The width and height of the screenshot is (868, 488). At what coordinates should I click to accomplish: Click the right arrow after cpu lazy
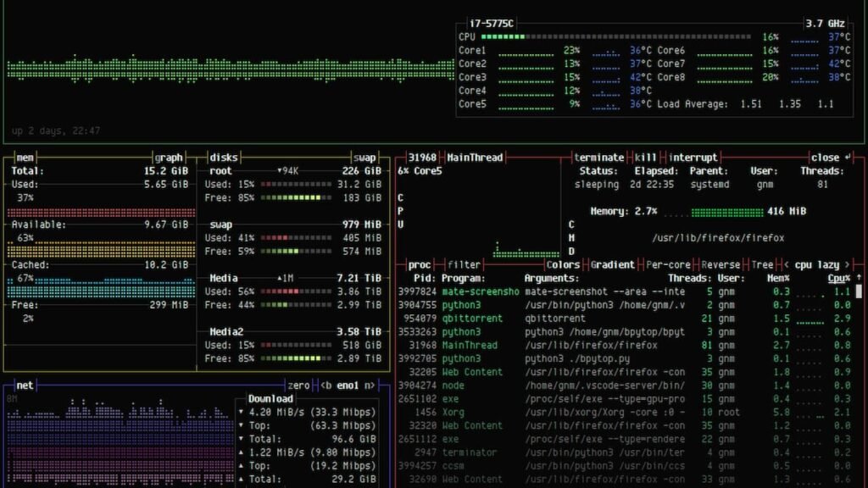[x=846, y=264]
